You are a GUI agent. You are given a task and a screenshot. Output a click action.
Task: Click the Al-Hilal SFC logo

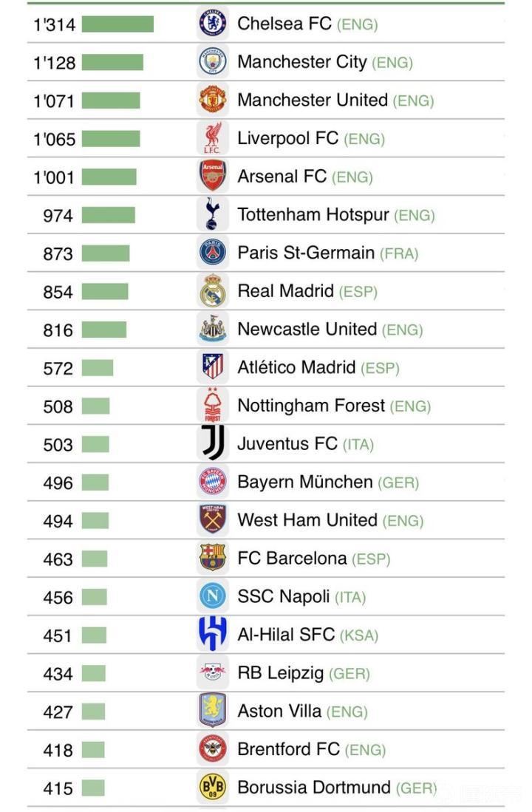tap(213, 635)
